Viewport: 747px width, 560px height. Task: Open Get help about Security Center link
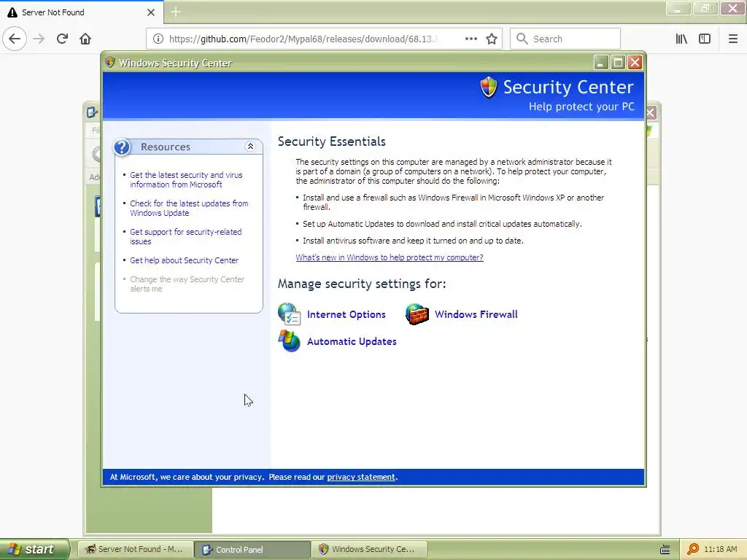click(x=185, y=260)
